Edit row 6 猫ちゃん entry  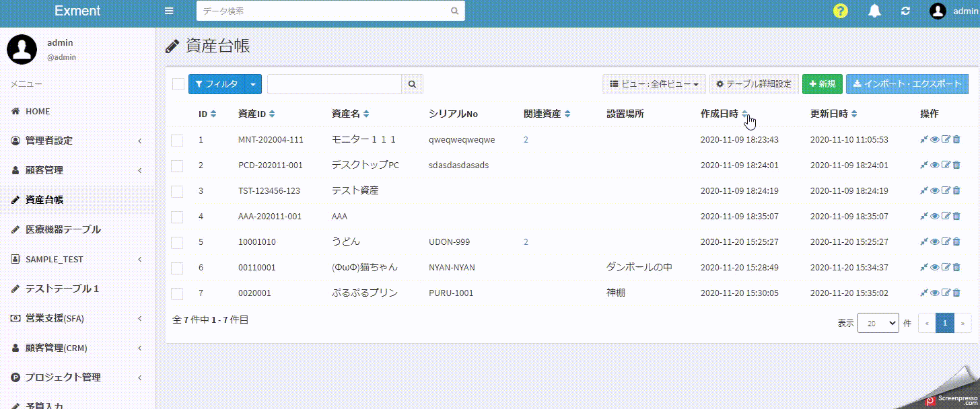946,267
